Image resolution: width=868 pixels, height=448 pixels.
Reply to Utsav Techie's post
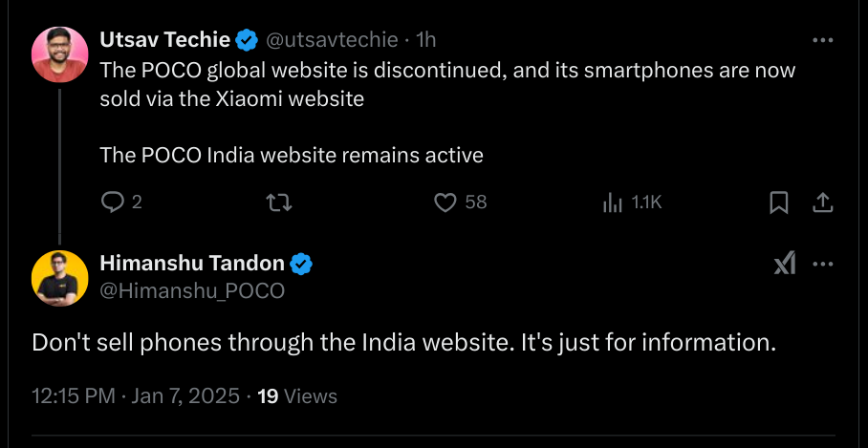tap(113, 203)
